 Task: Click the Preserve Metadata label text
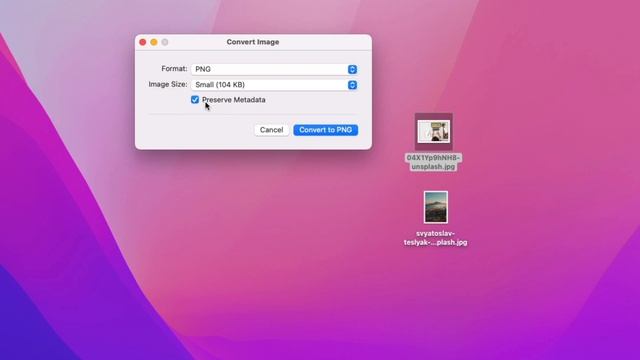point(233,100)
